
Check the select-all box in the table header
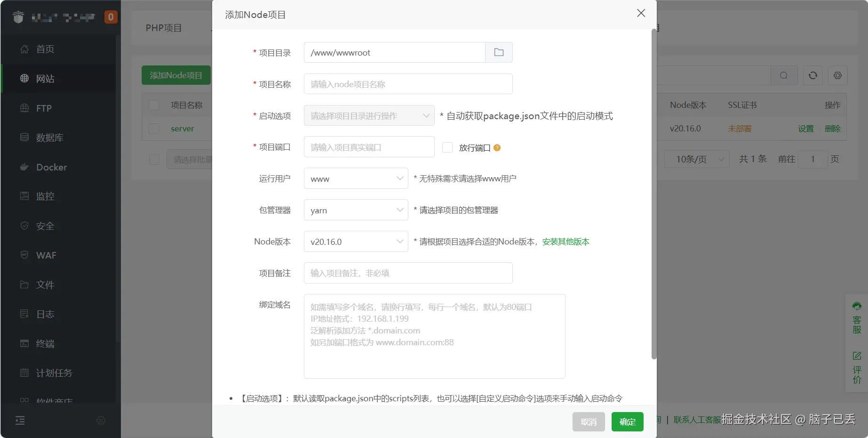[x=154, y=105]
